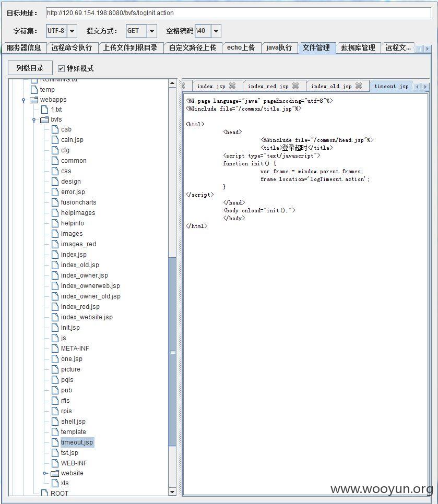
Task: Select the picture item in the tree
Action: (70, 369)
